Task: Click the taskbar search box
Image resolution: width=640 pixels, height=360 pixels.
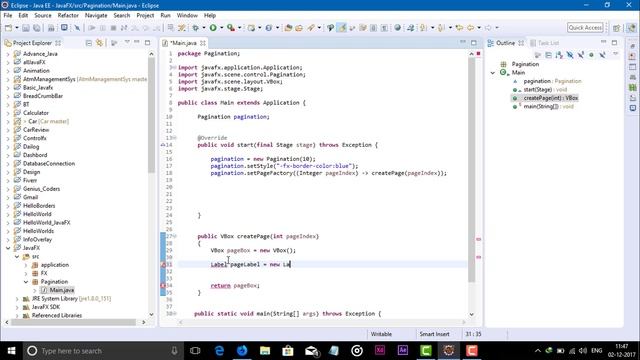Action: [x=102, y=351]
